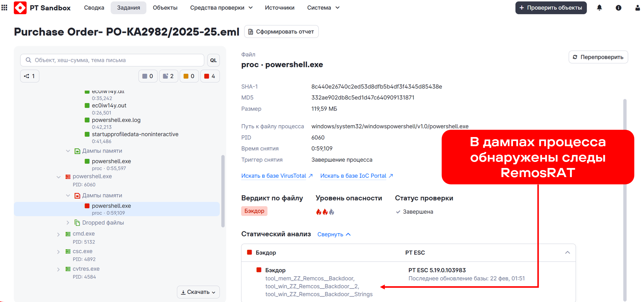Viewport: 644px width, 302px height.
Task: Open the Средства проверки menu
Action: pyautogui.click(x=221, y=8)
